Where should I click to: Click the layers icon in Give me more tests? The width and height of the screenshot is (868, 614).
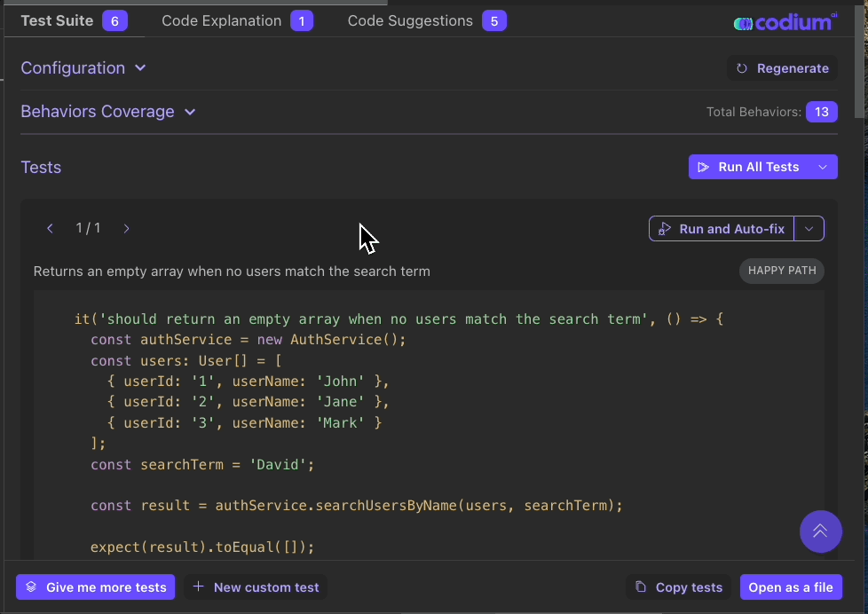click(x=31, y=587)
